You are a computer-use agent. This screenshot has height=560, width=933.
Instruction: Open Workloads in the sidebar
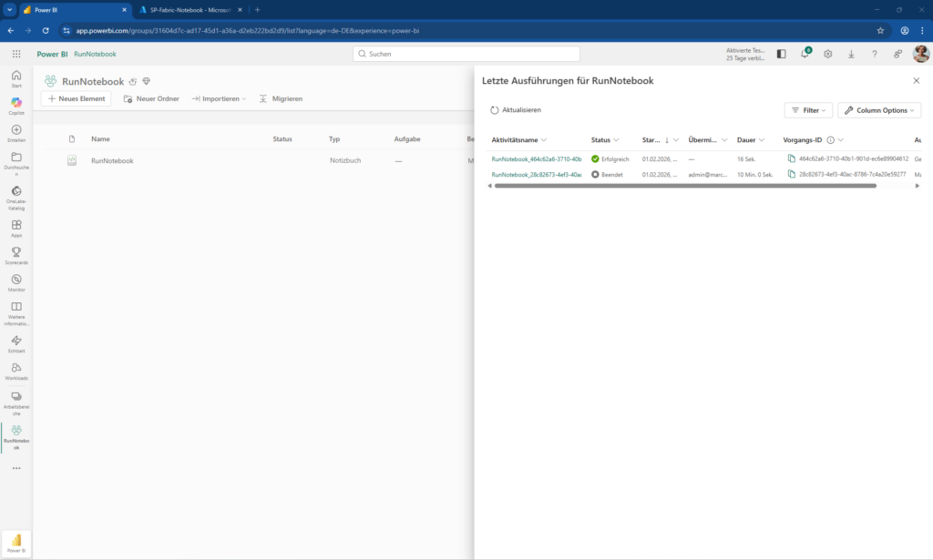click(x=16, y=370)
